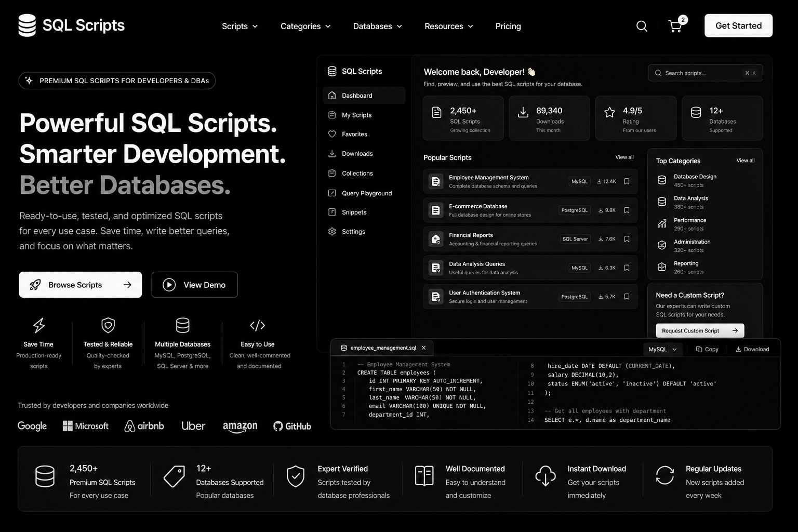Copy the script code
Viewport: 798px width, 532px height.
(707, 350)
